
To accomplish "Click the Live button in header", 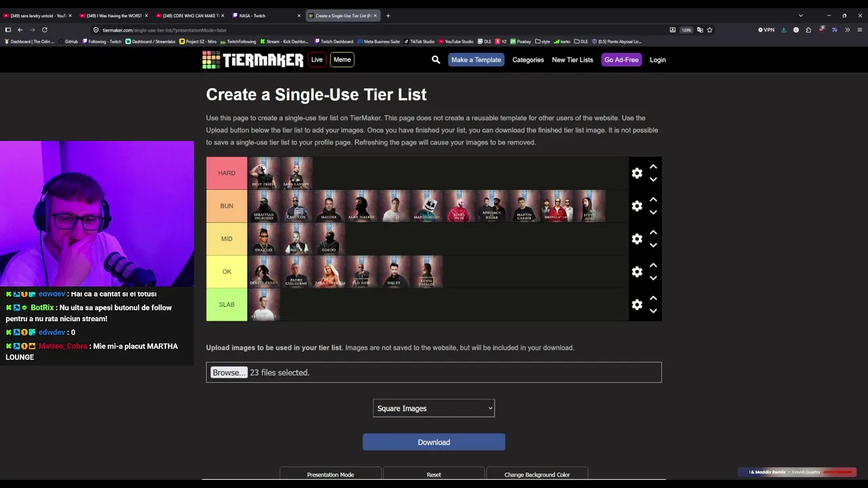I will [x=317, y=60].
